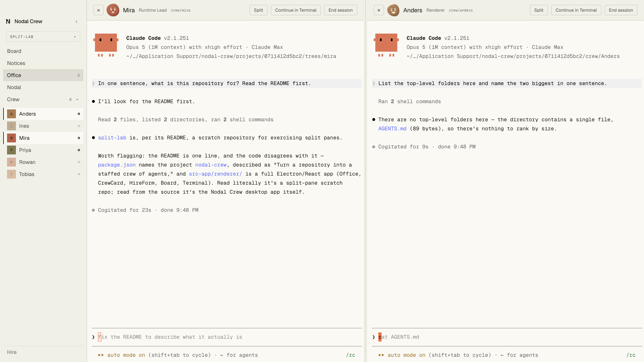Click the status dot next to Priya
644x362 pixels.
[79, 150]
